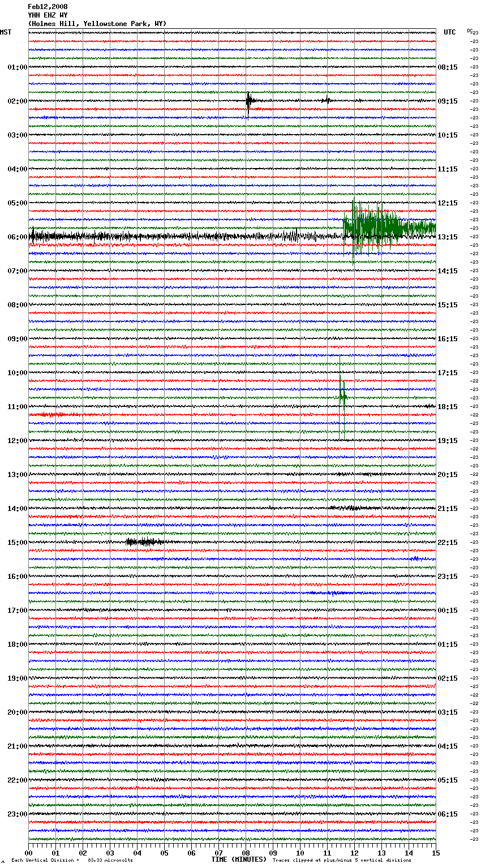This screenshot has height=868, width=481.
Task: Click the 15:00 MST hour label
Action: coord(18,543)
